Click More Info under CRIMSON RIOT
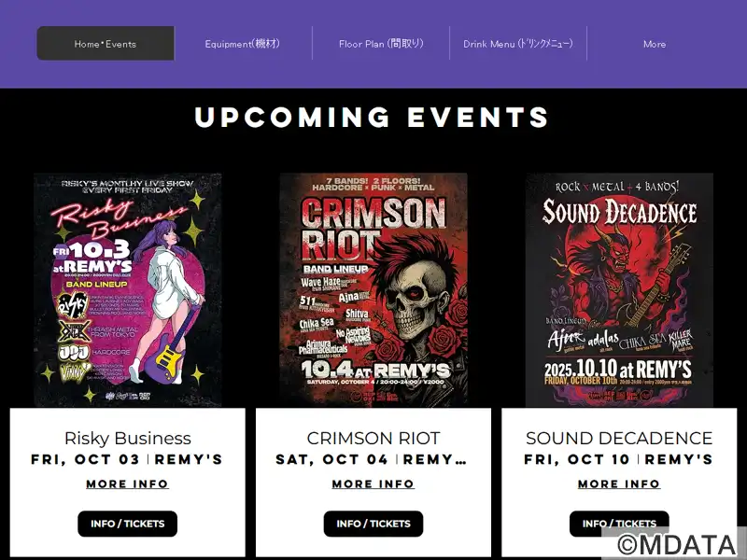Viewport: 747px width, 560px height. pos(373,483)
